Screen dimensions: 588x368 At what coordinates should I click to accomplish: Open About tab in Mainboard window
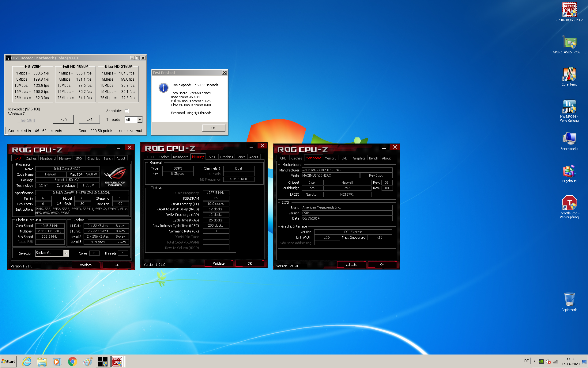(386, 158)
